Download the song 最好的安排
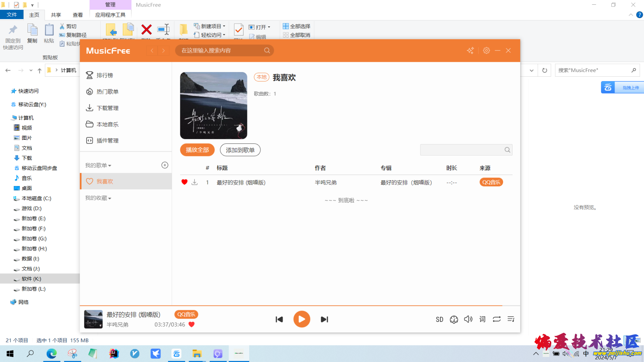The image size is (644, 362). [x=195, y=182]
